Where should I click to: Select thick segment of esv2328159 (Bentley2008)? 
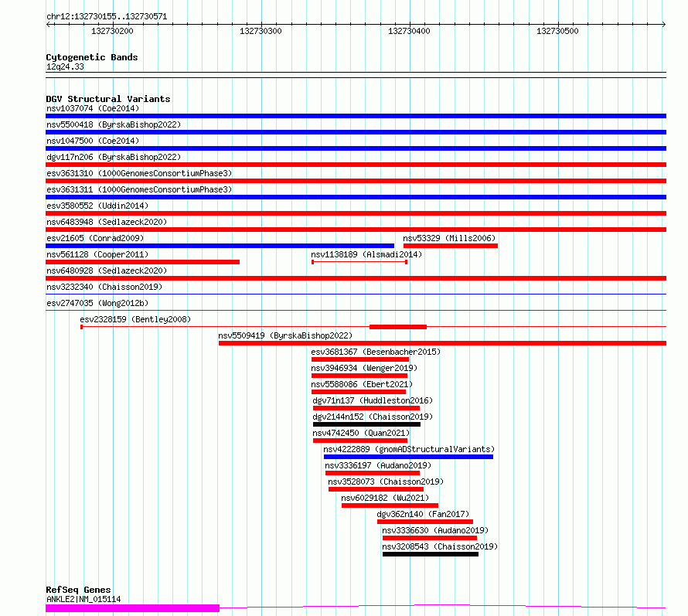click(x=398, y=327)
